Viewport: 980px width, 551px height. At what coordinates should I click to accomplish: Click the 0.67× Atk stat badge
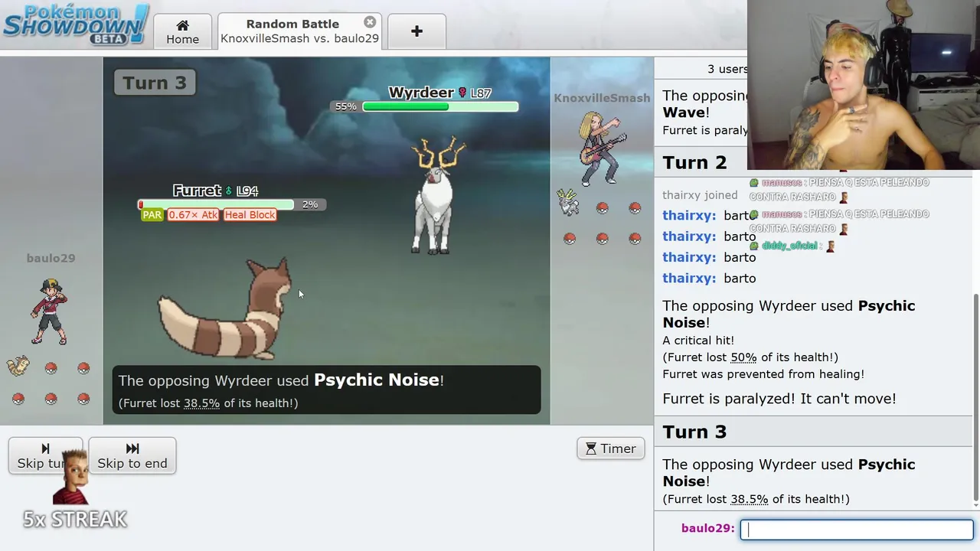193,215
